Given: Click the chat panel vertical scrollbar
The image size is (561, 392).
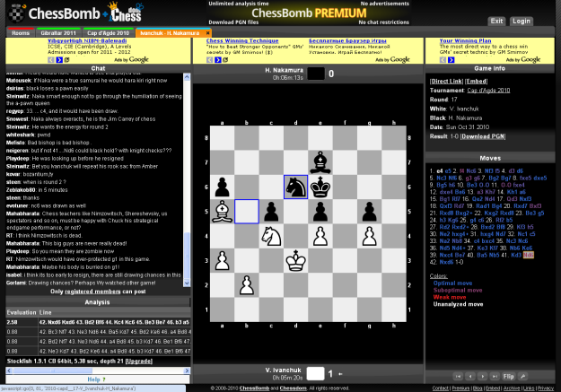Looking at the screenshot, I should 188,179.
